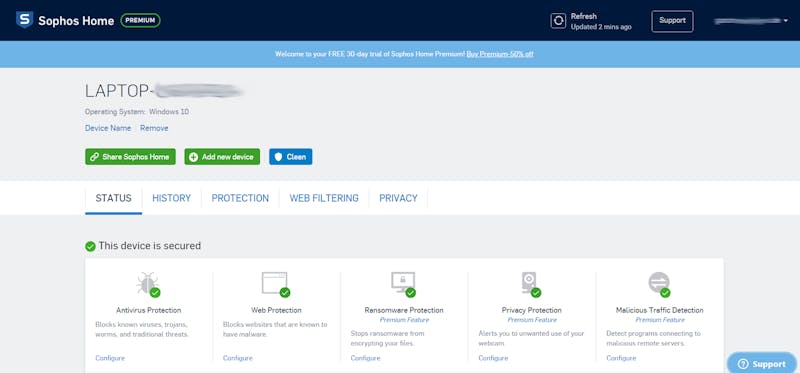
Task: Click the Premium Feature label under Malicious Traffic Detection
Action: 660,320
